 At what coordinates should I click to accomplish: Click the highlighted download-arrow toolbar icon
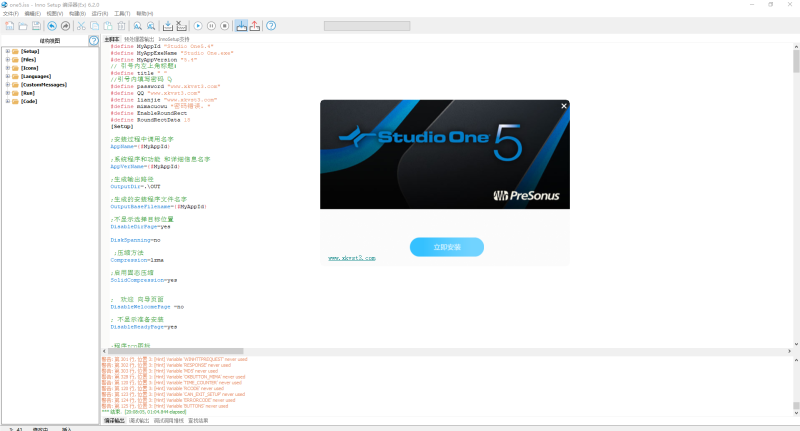tap(241, 26)
